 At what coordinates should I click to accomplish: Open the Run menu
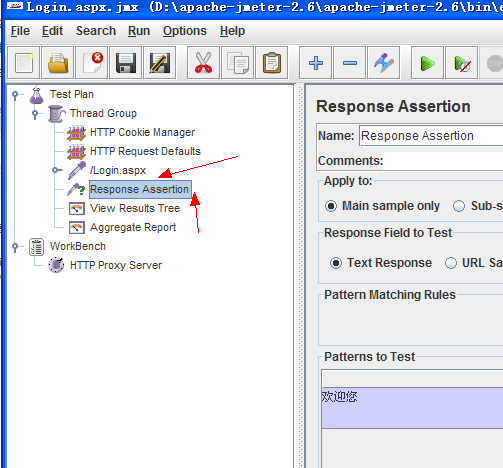tap(139, 31)
